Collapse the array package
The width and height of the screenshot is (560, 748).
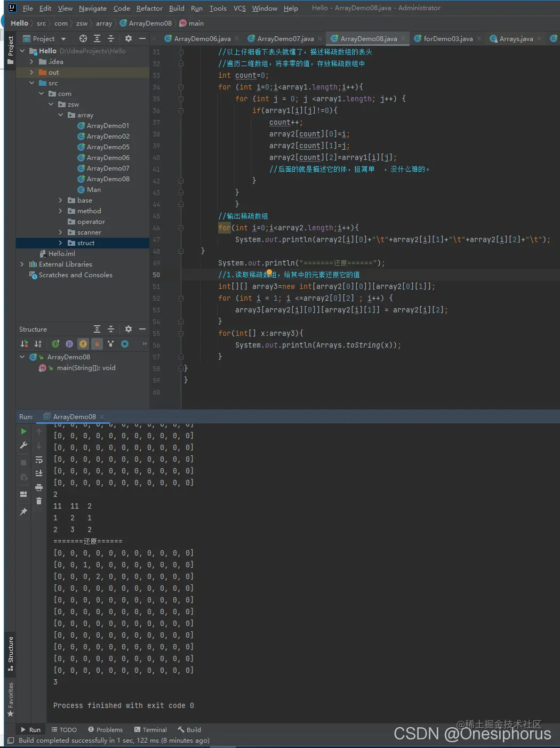click(60, 115)
